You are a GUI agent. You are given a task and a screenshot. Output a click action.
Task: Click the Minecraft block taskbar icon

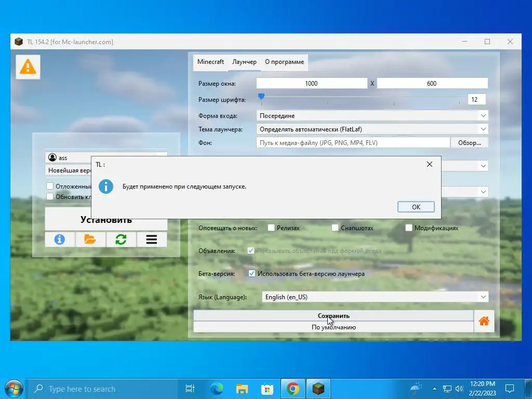point(318,389)
